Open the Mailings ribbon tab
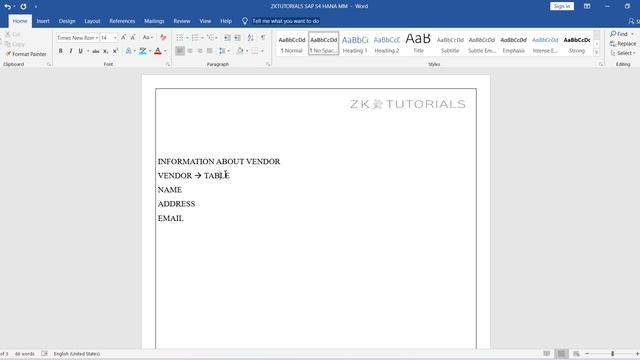 click(x=154, y=21)
